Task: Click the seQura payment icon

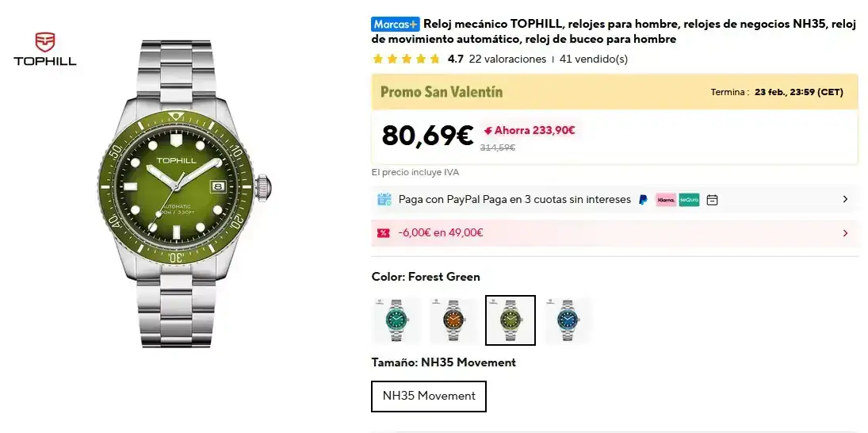Action: tap(689, 200)
